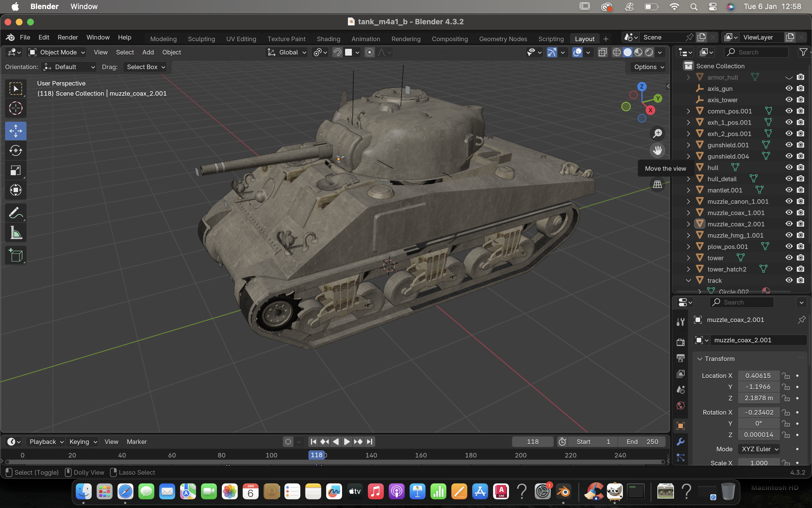Expand the comm_pos.001 outliner item
Screen dimensions: 812x508
(x=688, y=111)
